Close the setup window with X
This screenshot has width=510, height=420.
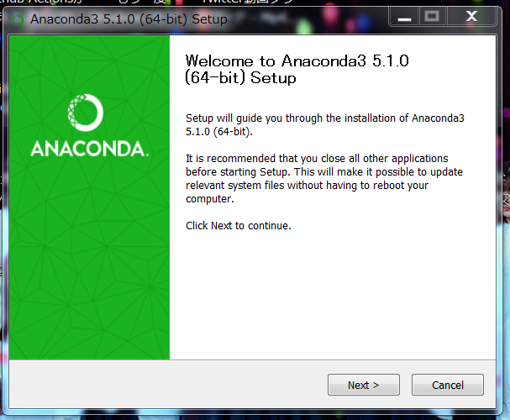coord(471,17)
